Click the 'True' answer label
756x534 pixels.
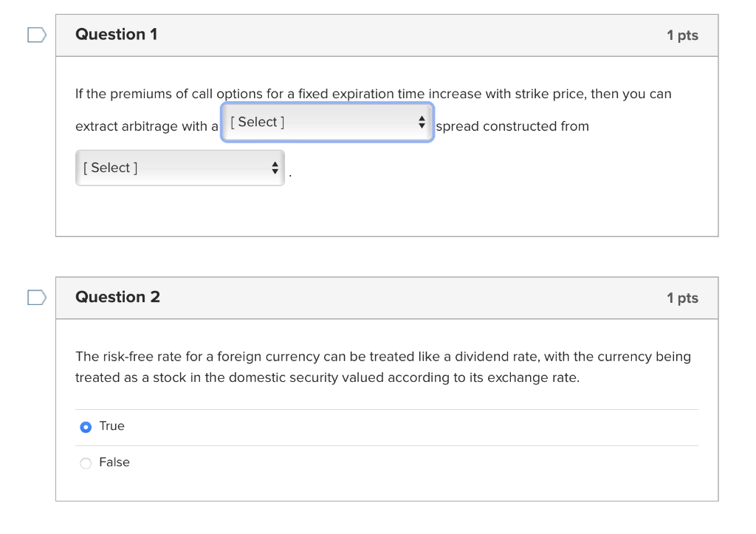(x=112, y=426)
